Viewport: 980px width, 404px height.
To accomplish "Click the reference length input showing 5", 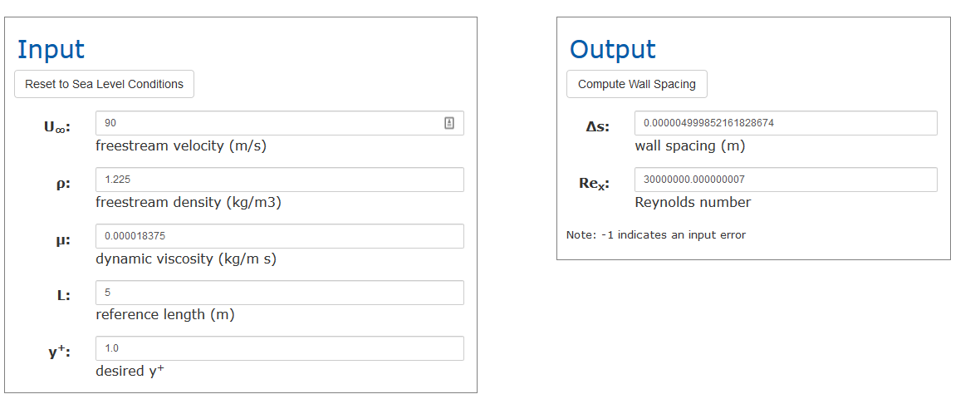I will point(279,293).
